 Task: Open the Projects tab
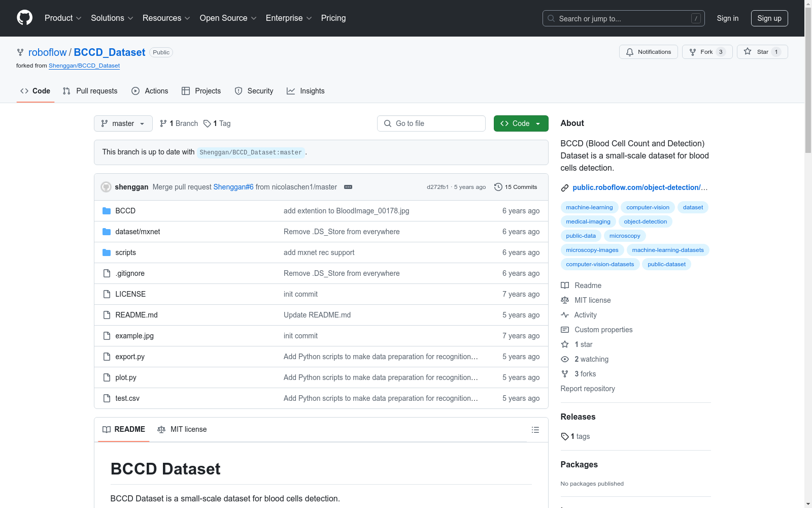[x=201, y=91]
